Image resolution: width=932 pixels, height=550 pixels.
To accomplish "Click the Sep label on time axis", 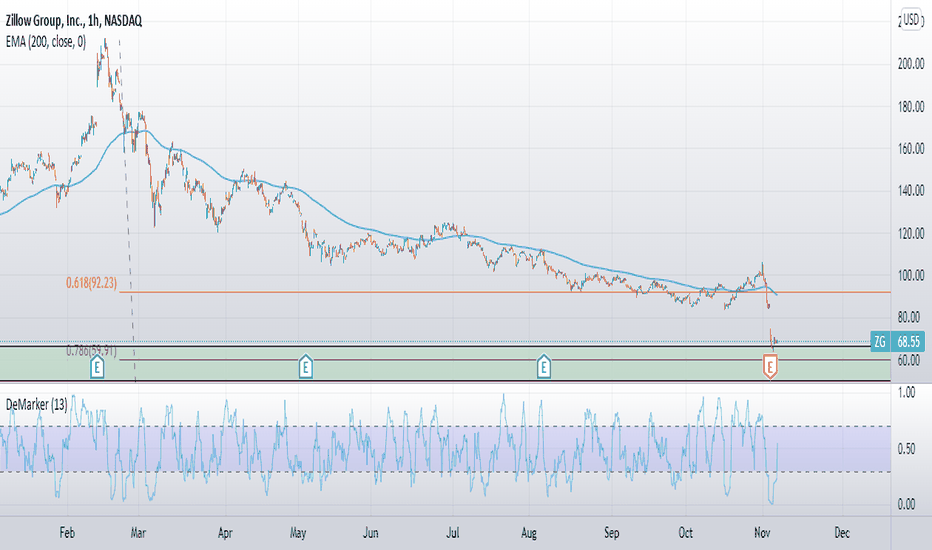I will click(611, 533).
